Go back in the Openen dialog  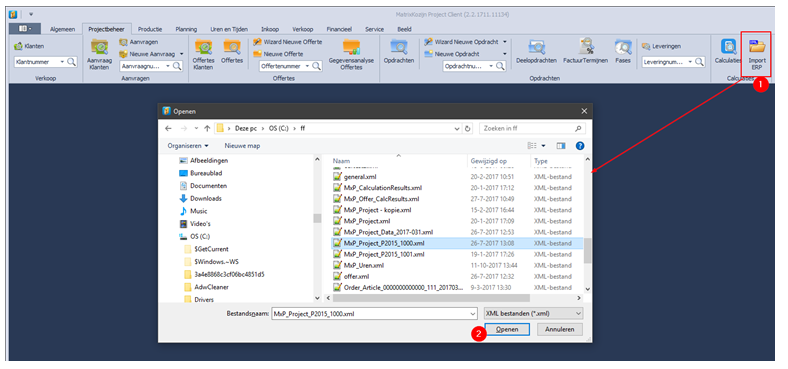pyautogui.click(x=168, y=128)
